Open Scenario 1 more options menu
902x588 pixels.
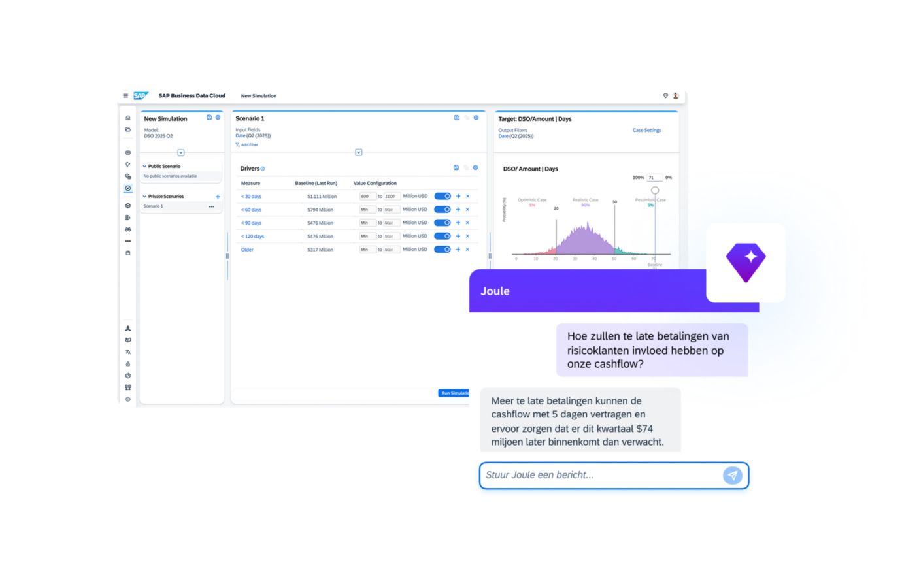pyautogui.click(x=211, y=206)
